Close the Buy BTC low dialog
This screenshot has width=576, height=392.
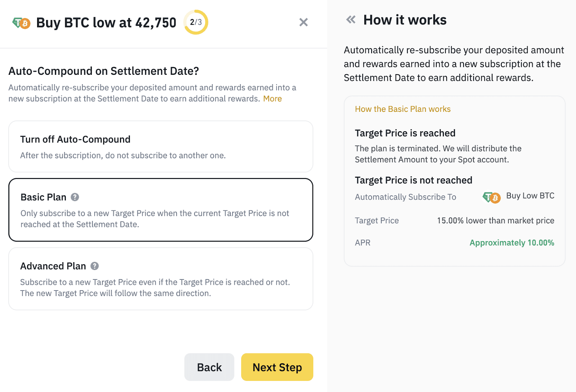tap(303, 22)
